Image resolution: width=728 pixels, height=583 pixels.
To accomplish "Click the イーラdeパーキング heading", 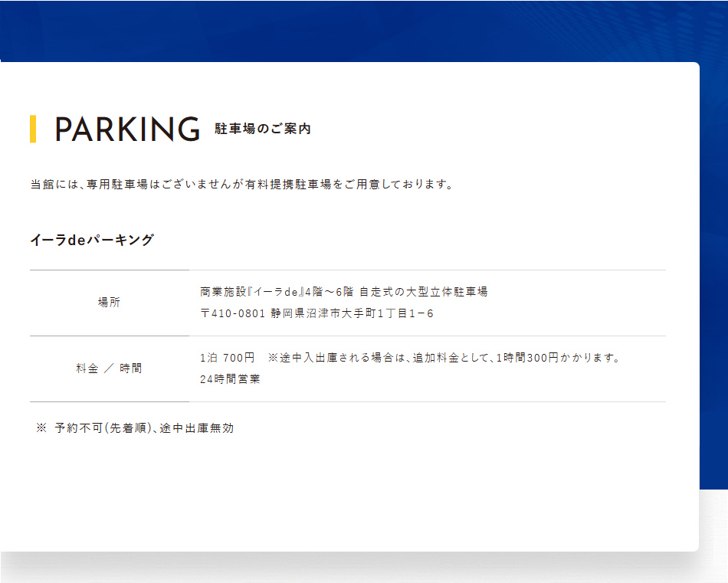I will point(92,240).
